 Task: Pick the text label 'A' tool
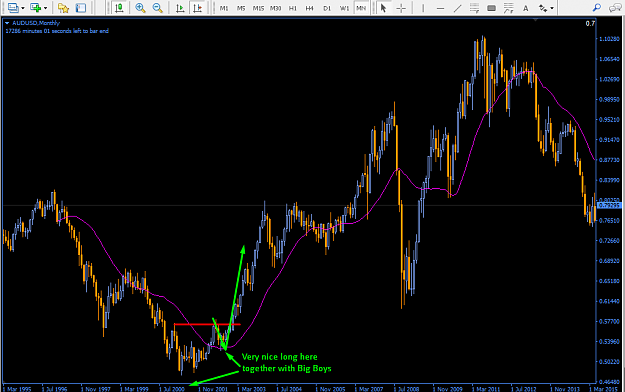pos(526,8)
